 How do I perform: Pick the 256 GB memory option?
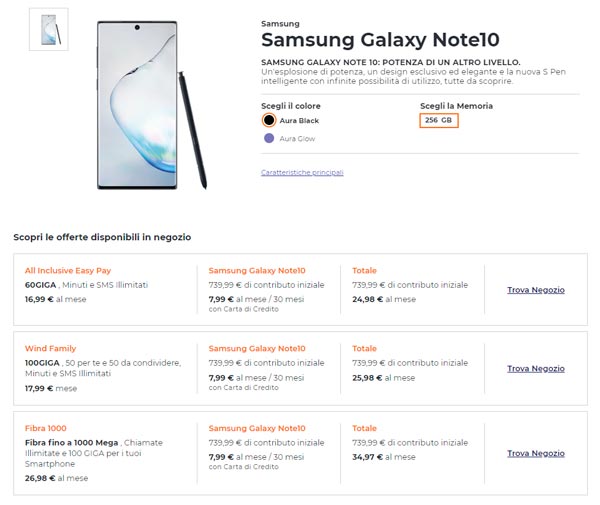[439, 120]
